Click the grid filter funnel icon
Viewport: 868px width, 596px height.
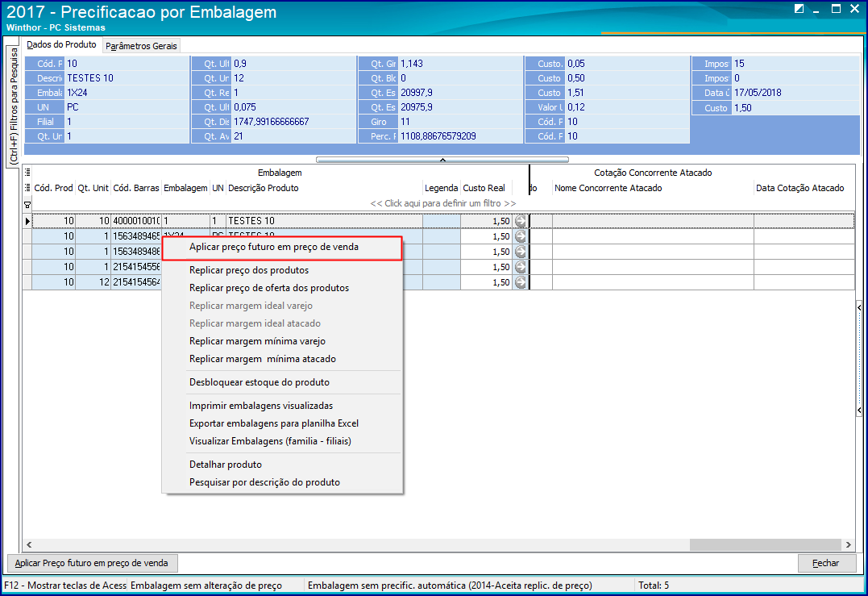pyautogui.click(x=27, y=204)
